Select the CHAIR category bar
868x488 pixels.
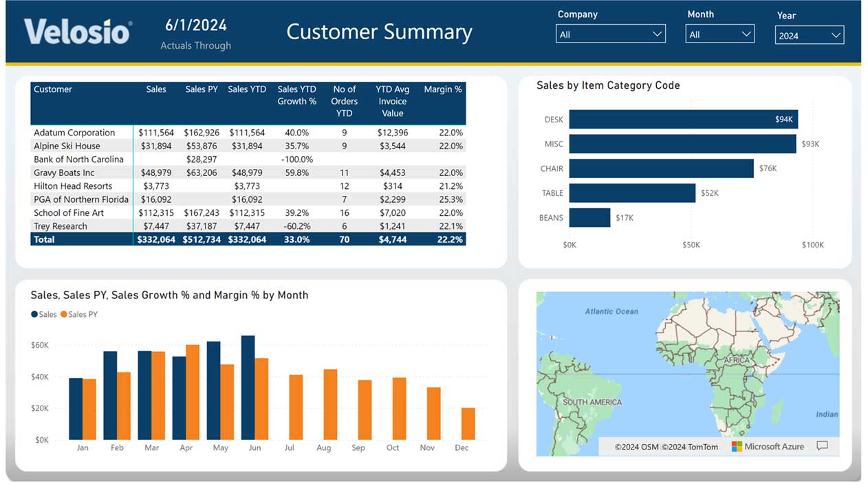(662, 168)
